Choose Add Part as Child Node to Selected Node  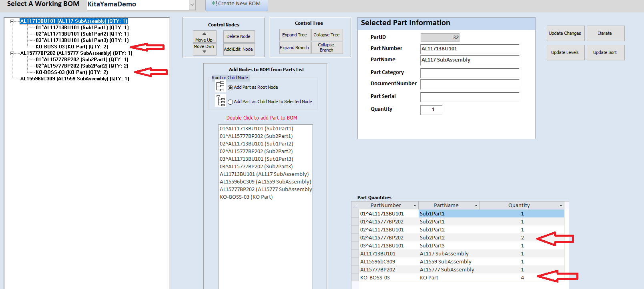230,102
